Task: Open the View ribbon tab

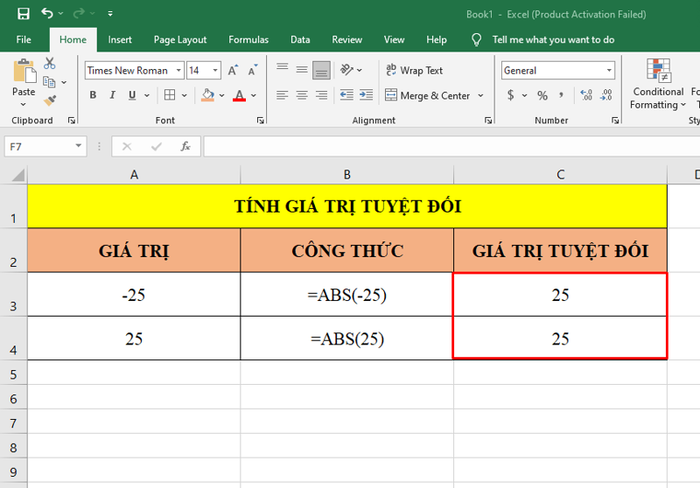Action: click(394, 40)
